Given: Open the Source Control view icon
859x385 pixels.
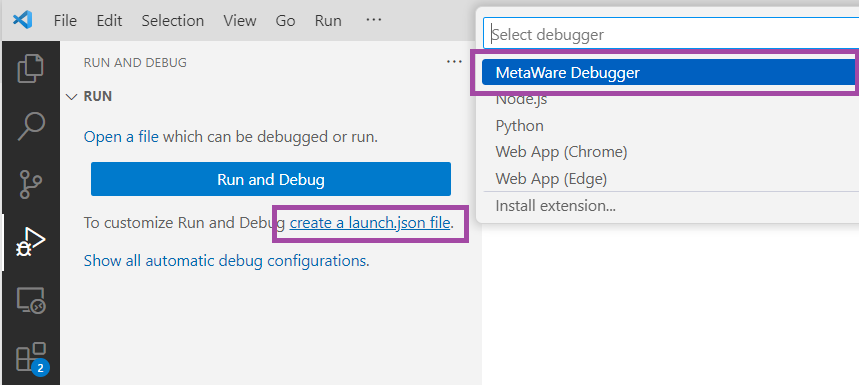Looking at the screenshot, I should pyautogui.click(x=31, y=185).
